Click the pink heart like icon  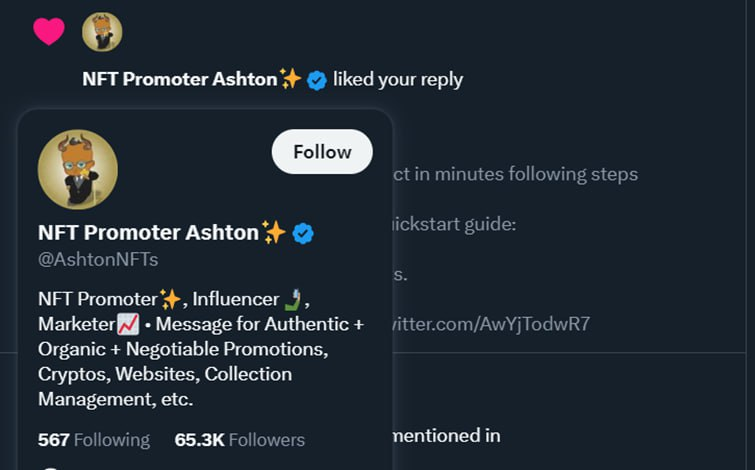[48, 32]
